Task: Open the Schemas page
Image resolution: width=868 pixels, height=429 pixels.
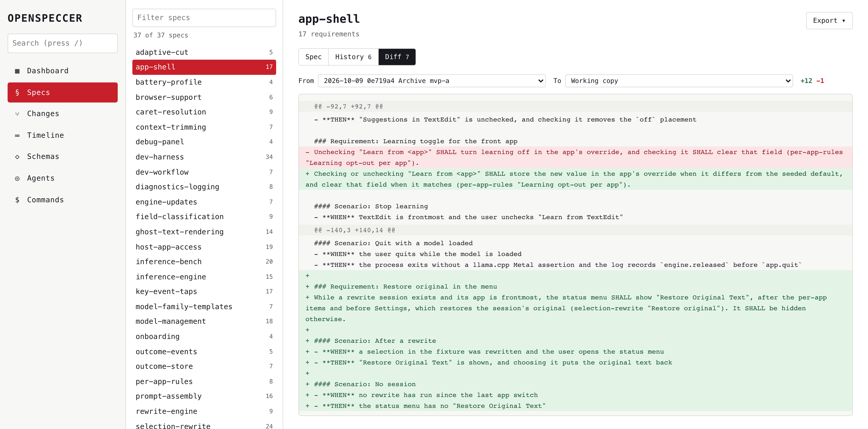Action: [x=63, y=156]
